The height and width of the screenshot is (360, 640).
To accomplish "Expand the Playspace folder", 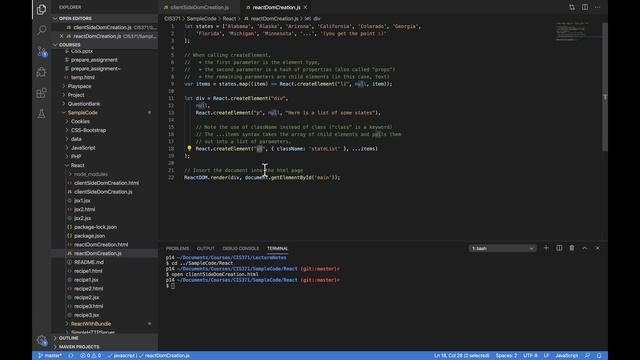I will [x=79, y=86].
